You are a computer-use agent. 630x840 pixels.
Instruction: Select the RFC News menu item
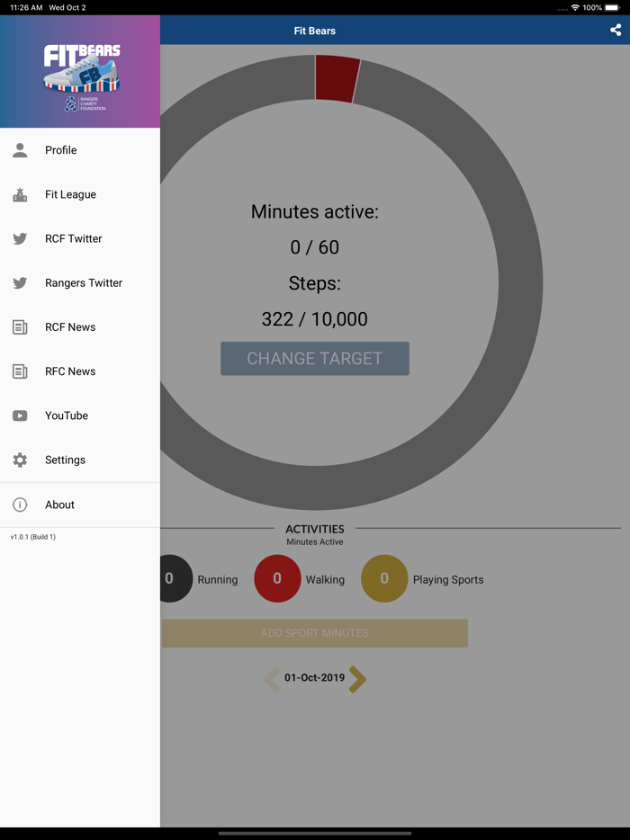pos(80,371)
